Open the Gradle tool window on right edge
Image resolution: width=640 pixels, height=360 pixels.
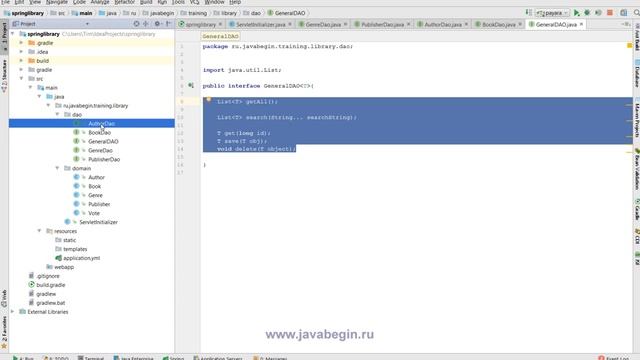pyautogui.click(x=637, y=210)
